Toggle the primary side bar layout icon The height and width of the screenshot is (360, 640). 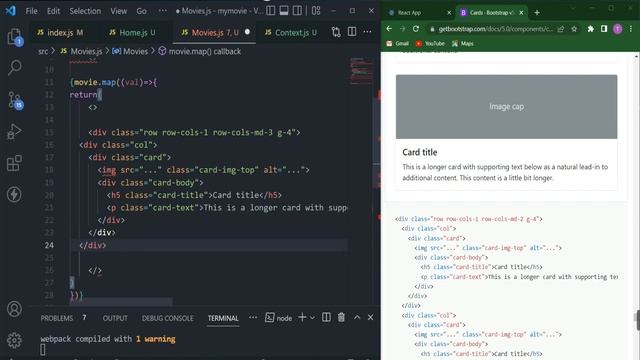[x=271, y=11]
